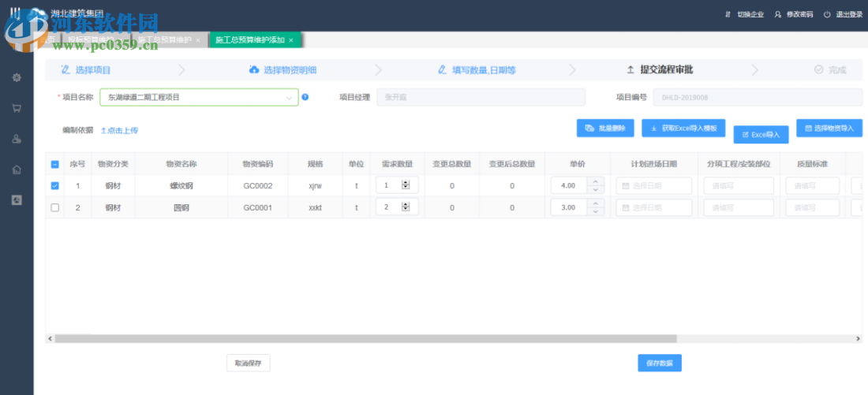The height and width of the screenshot is (395, 868).
Task: Click the 点击上传 upload link
Action: tap(120, 131)
